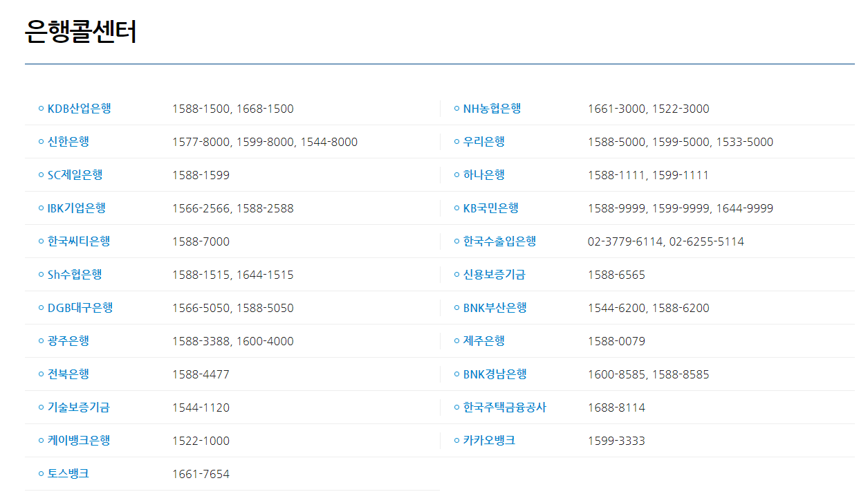Select NH농협은행 bank name
Viewport: 868px width, 503px height.
point(492,109)
